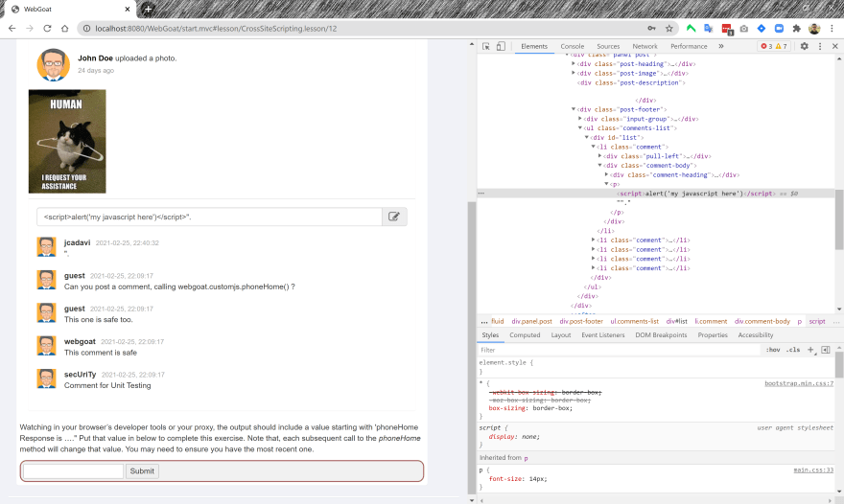Screen dimensions: 844x504
Task: Switch to the Network tab
Action: [645, 46]
